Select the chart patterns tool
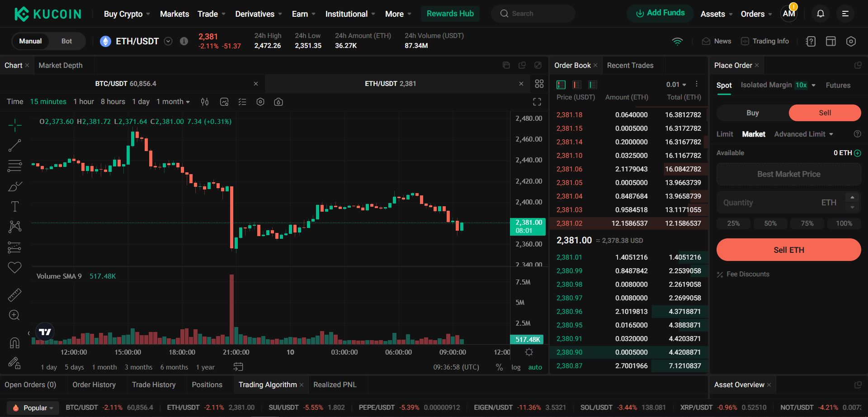Viewport: 868px width, 417px height. coord(14,227)
